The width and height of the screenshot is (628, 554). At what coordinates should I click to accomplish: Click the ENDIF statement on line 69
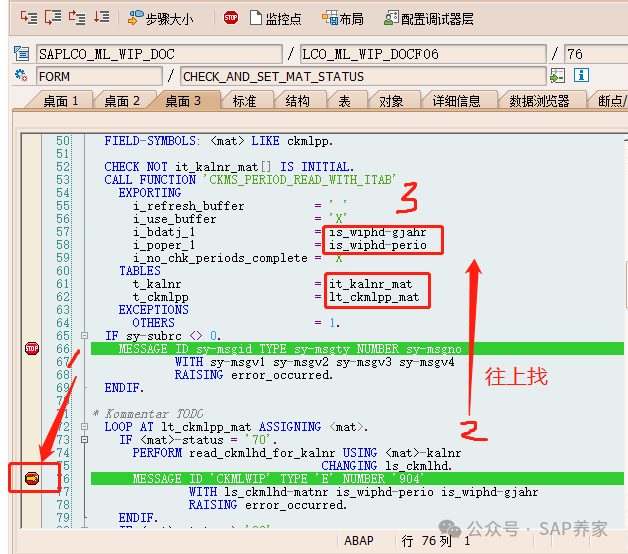[124, 388]
